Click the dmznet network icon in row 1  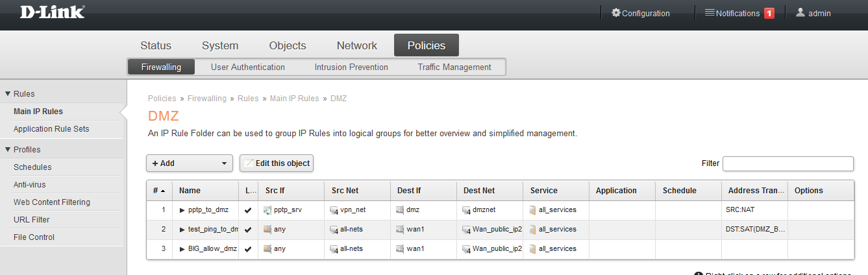coord(466,210)
